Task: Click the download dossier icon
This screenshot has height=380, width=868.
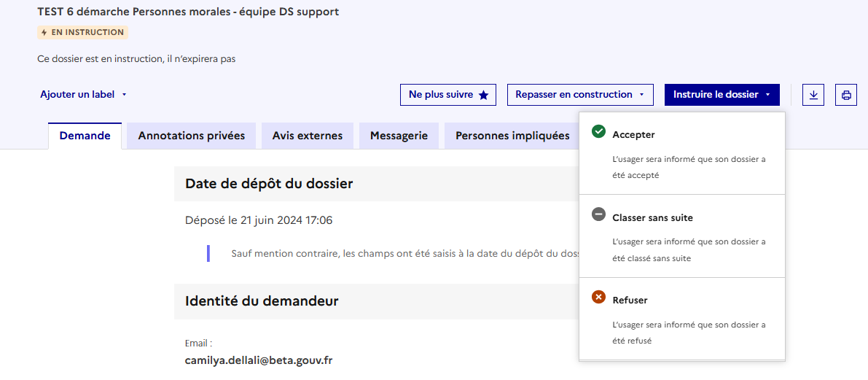Action: [813, 95]
